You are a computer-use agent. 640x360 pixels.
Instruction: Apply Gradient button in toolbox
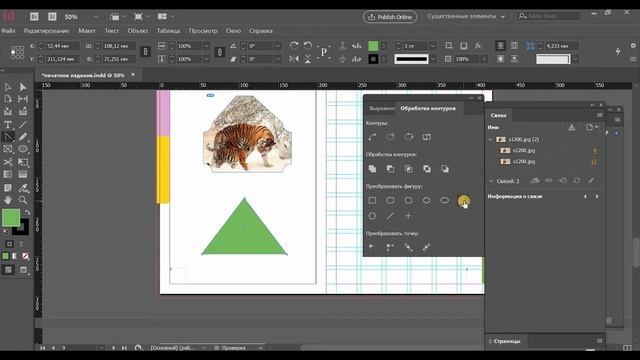(15, 256)
